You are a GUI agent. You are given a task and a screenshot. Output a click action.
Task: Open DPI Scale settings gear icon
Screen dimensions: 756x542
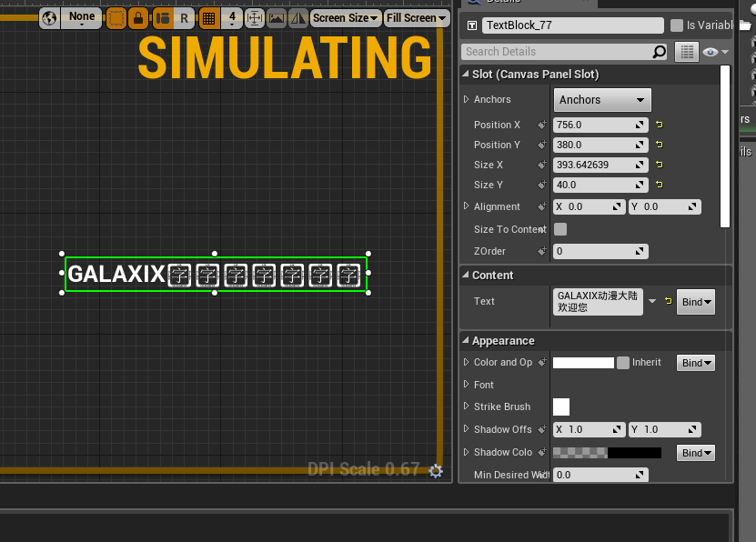pyautogui.click(x=436, y=471)
